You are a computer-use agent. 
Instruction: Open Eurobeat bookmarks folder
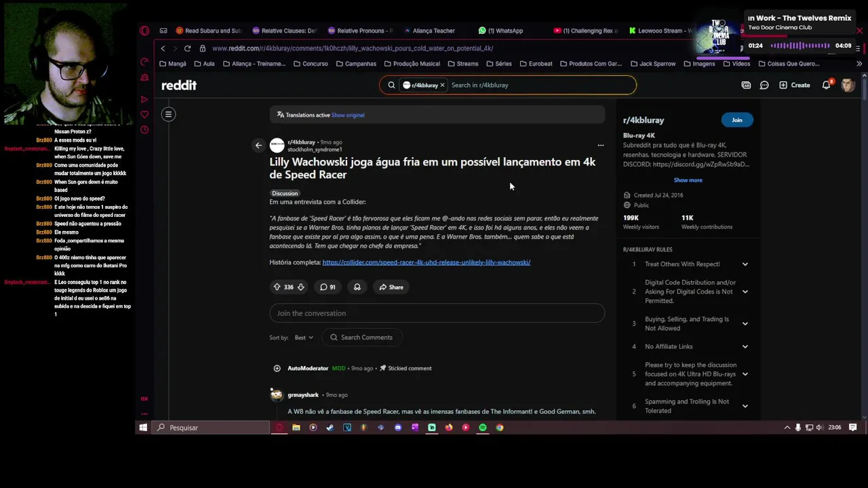click(x=536, y=64)
